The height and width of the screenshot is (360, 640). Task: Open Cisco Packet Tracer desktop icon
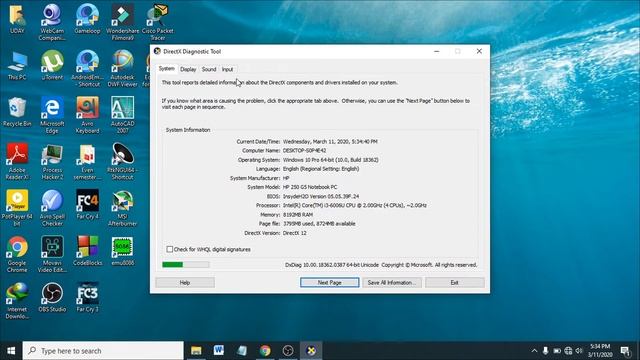click(158, 22)
